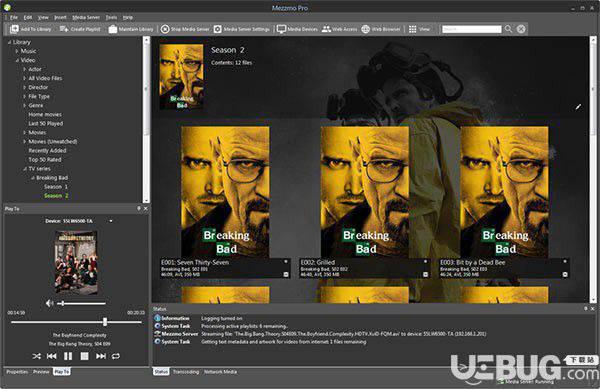
Task: Expand the Director node
Action: tap(24, 87)
